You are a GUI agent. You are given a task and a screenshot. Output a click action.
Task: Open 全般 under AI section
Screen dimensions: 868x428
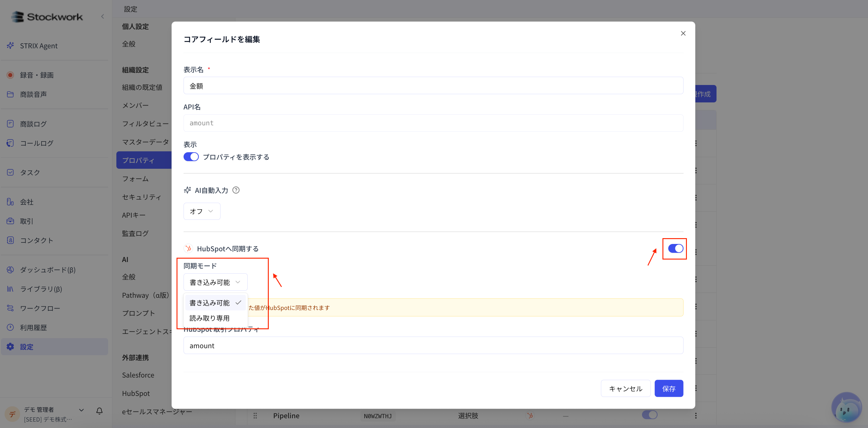pyautogui.click(x=129, y=277)
